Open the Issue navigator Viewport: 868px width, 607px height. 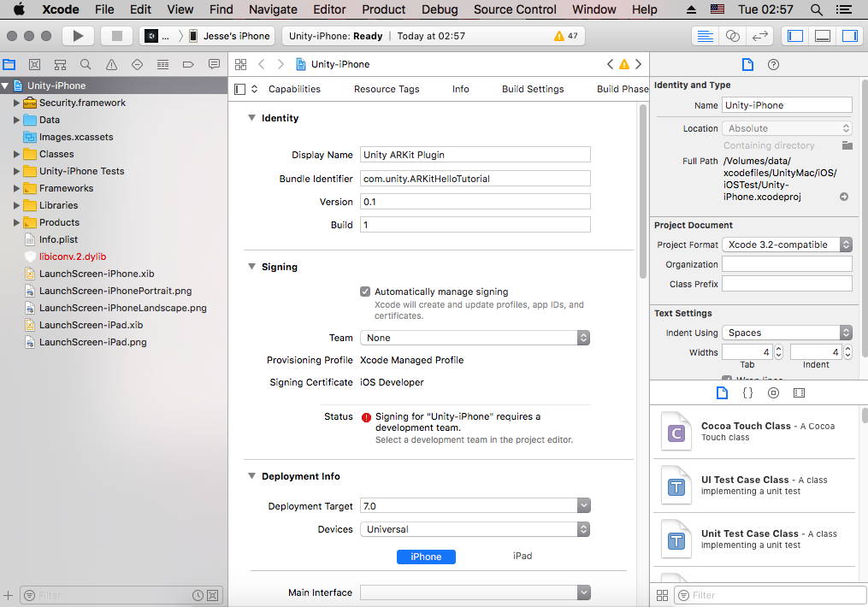coord(111,65)
